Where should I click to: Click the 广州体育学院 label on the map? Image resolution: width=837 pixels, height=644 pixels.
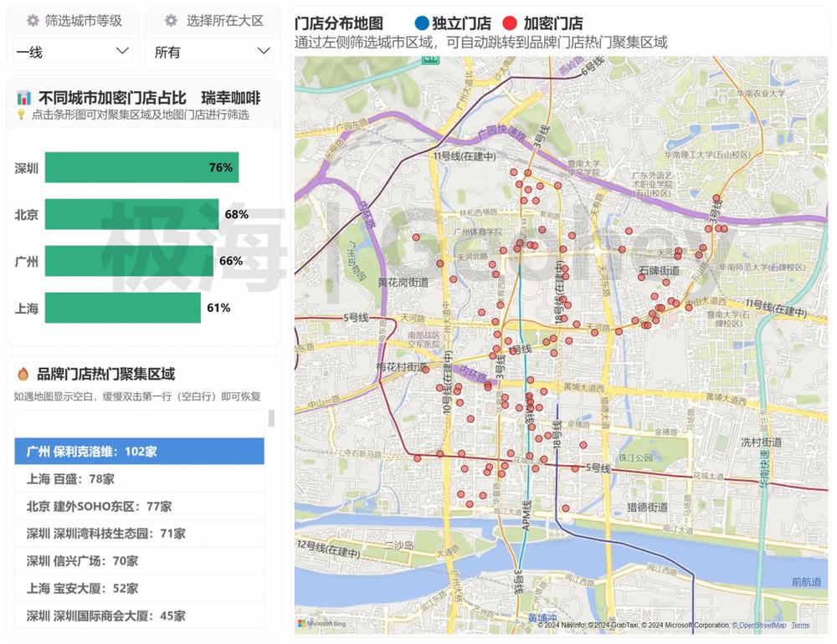click(x=478, y=232)
